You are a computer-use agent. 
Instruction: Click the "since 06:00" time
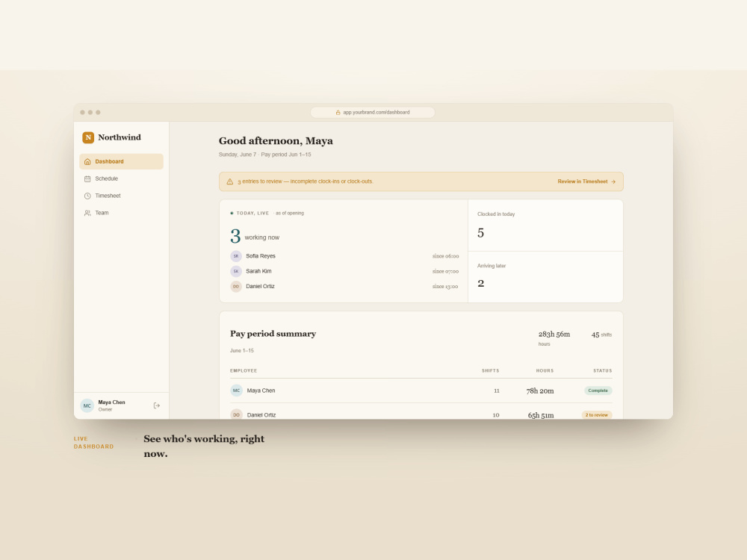coord(445,256)
